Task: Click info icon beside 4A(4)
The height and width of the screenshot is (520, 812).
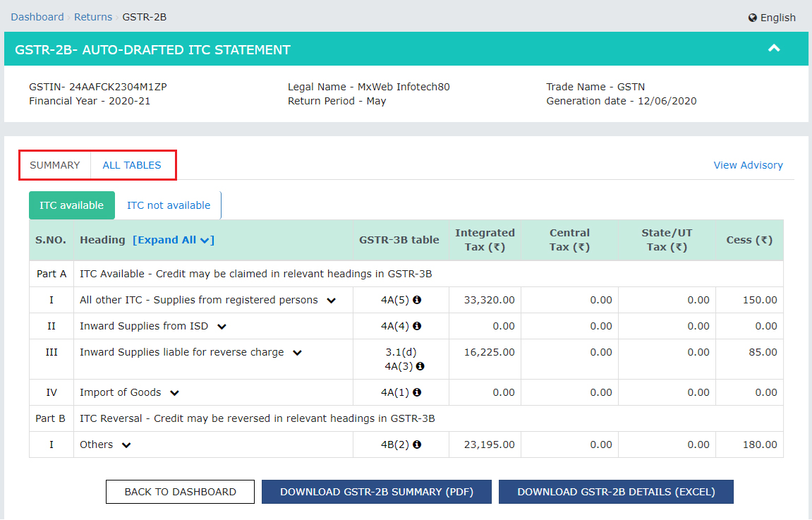Action: pos(417,326)
